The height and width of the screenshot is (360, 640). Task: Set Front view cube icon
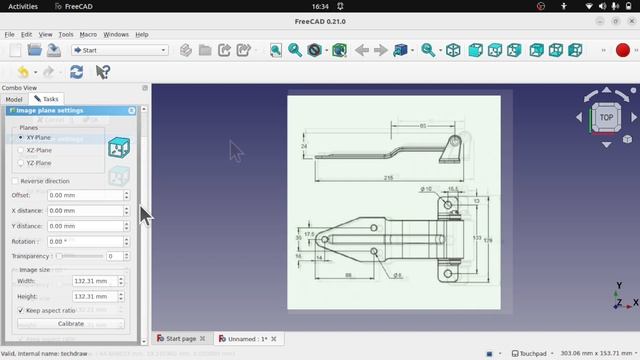point(475,50)
